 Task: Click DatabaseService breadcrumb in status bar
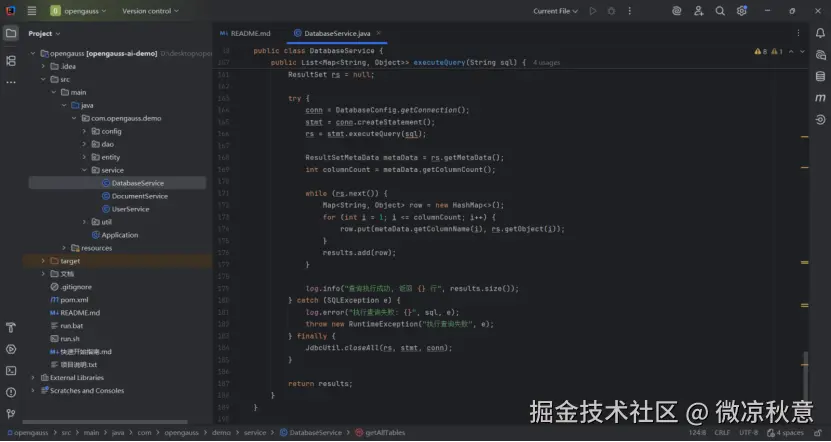(x=311, y=432)
